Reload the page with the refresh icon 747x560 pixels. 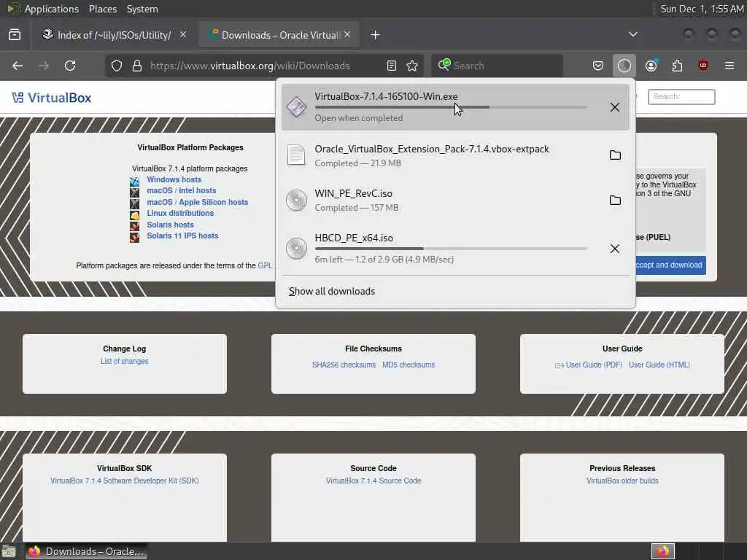(70, 66)
